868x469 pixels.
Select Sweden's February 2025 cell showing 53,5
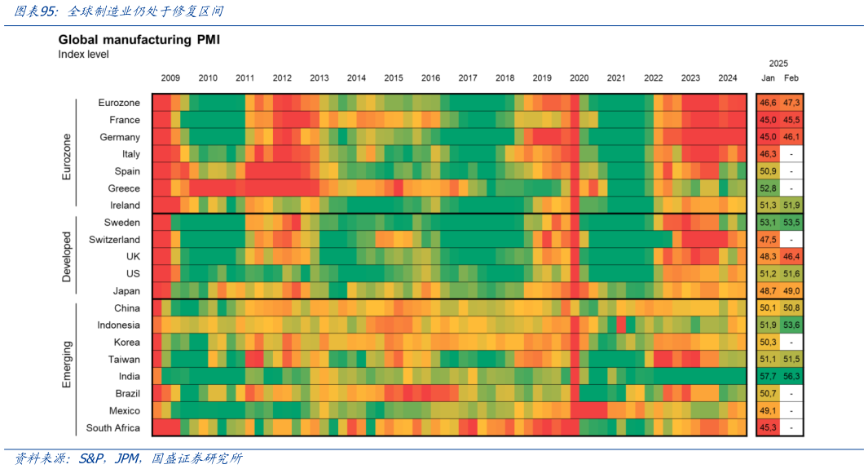coord(791,223)
